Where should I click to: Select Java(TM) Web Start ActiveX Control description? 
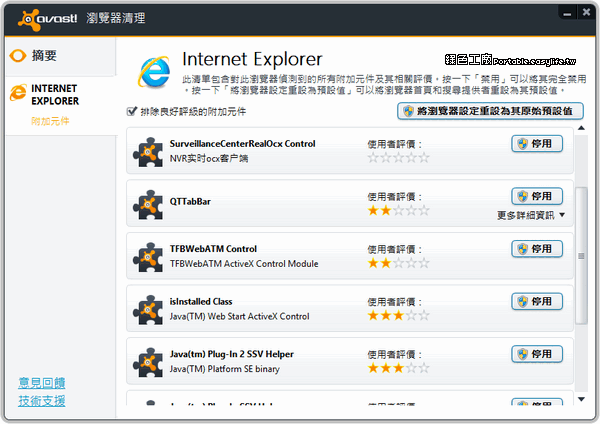[x=240, y=316]
